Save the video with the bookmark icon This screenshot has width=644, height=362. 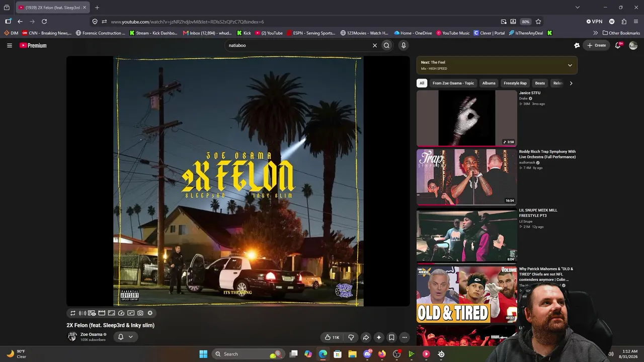391,337
